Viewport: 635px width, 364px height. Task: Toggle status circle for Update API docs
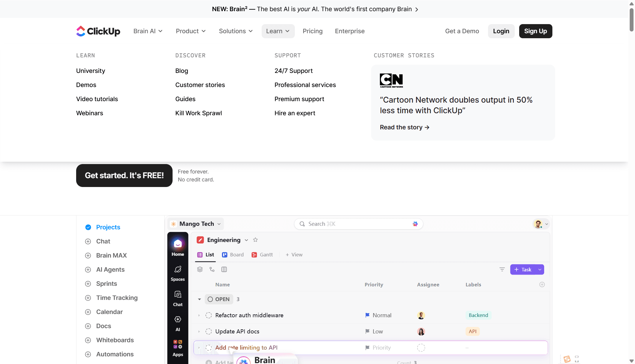(x=209, y=331)
